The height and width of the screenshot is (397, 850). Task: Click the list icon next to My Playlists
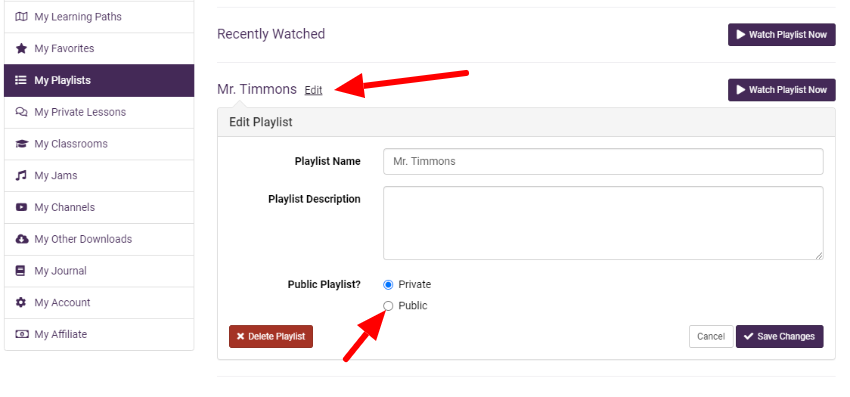21,80
